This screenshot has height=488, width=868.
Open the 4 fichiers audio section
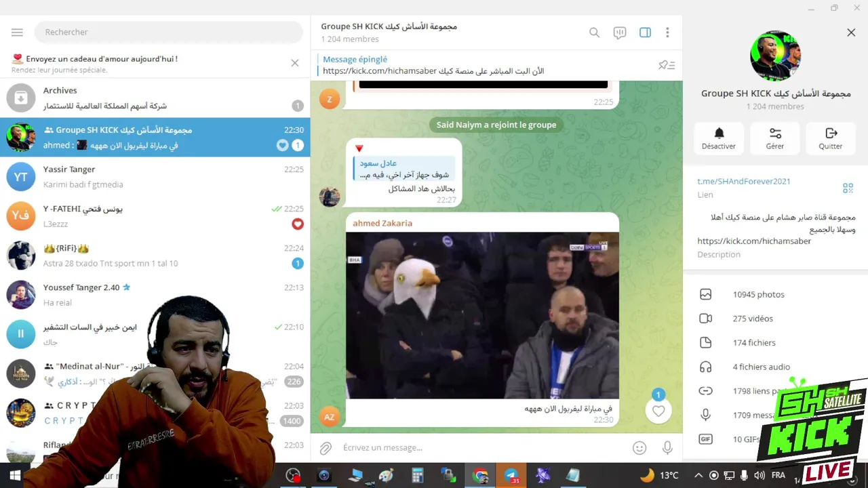pos(775,367)
